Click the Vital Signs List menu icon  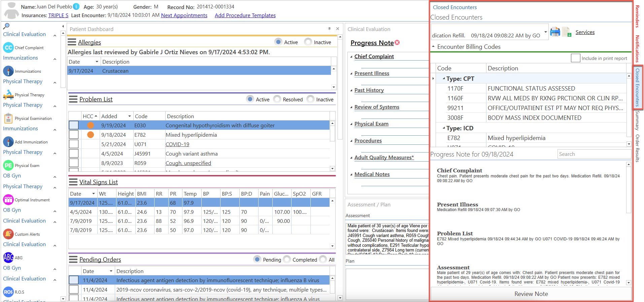(73, 182)
